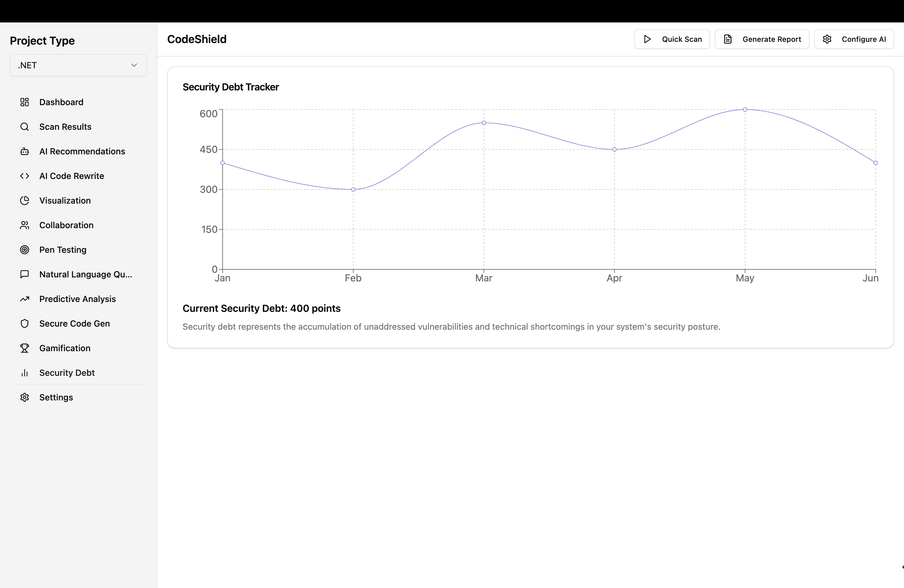Click the Configure AI button

pos(854,39)
